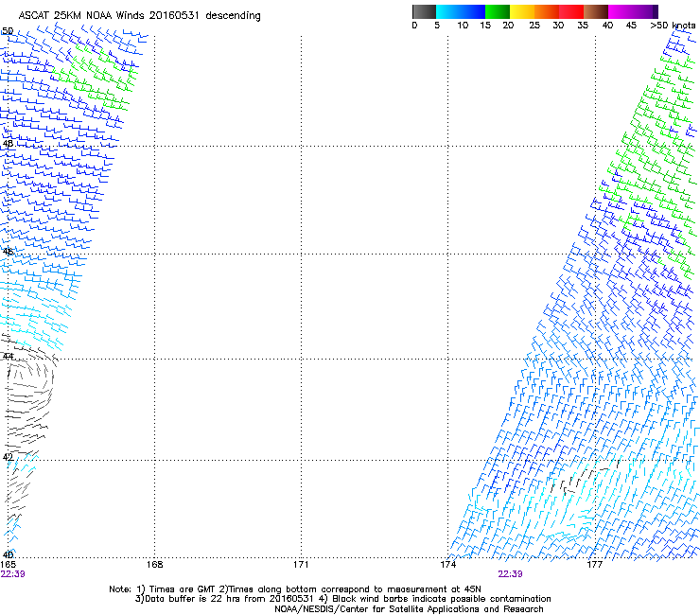
Task: Click the longitude label 168
Action: [154, 565]
